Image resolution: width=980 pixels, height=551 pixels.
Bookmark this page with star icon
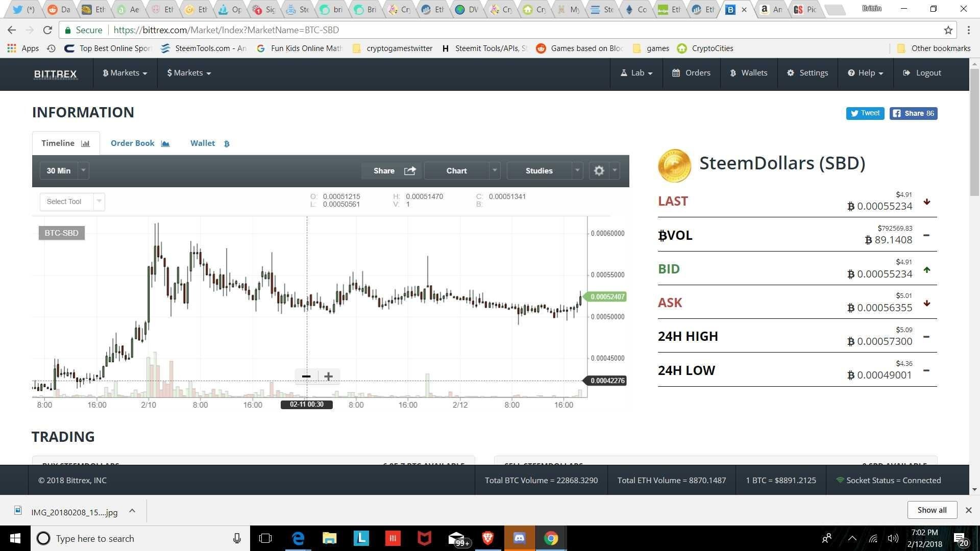[x=948, y=30]
